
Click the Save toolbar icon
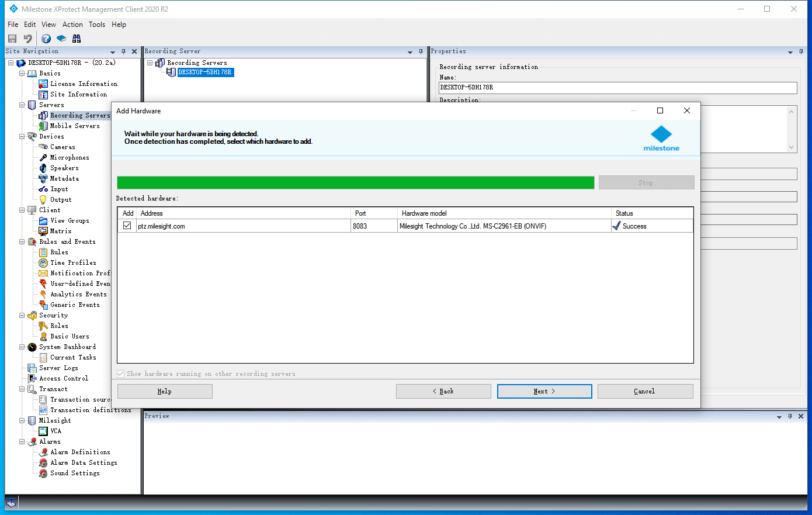coord(12,39)
